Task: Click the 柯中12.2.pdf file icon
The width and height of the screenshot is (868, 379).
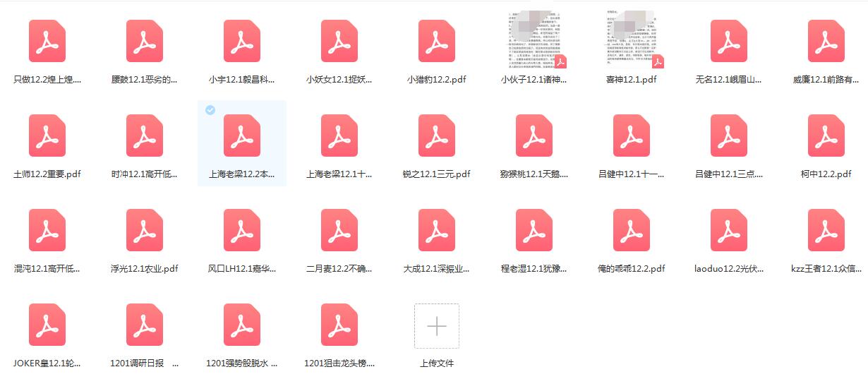Action: 826,136
